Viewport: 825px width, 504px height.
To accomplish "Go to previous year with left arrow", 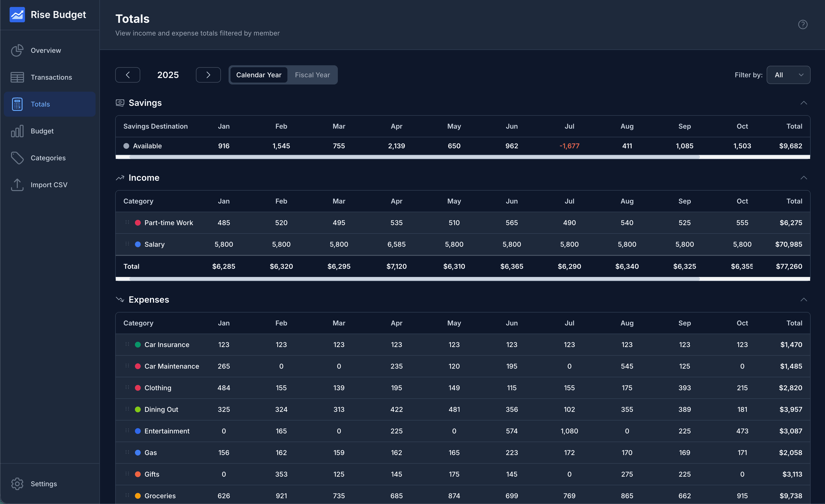I will [x=127, y=75].
